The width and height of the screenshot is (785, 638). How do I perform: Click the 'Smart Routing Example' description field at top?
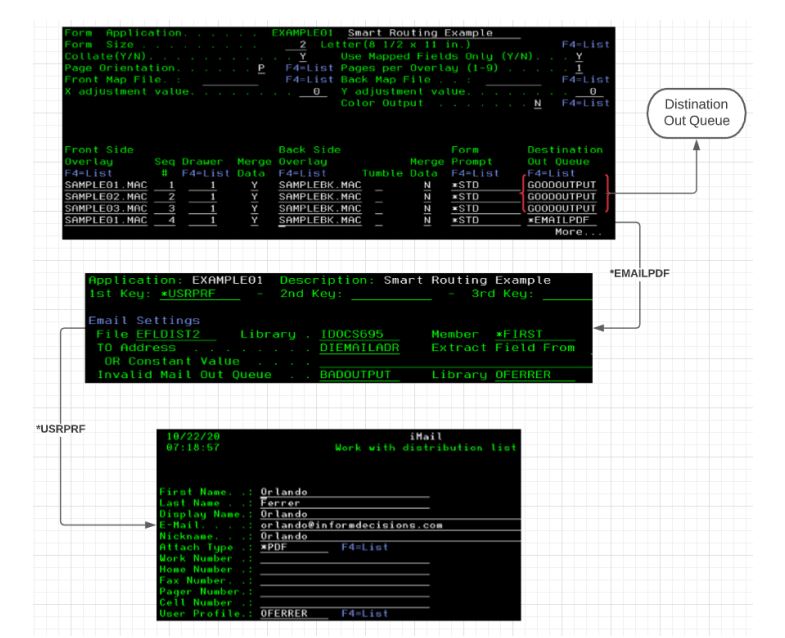[434, 33]
